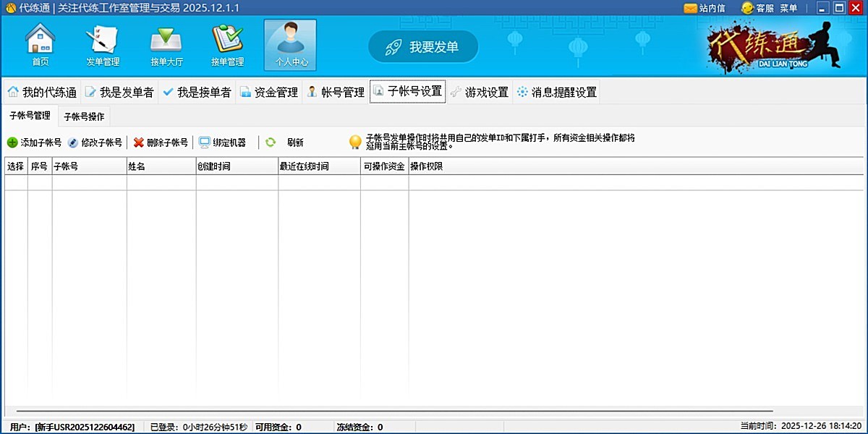Click the green 刷新 refresh icon
The width and height of the screenshot is (868, 434).
pyautogui.click(x=270, y=142)
